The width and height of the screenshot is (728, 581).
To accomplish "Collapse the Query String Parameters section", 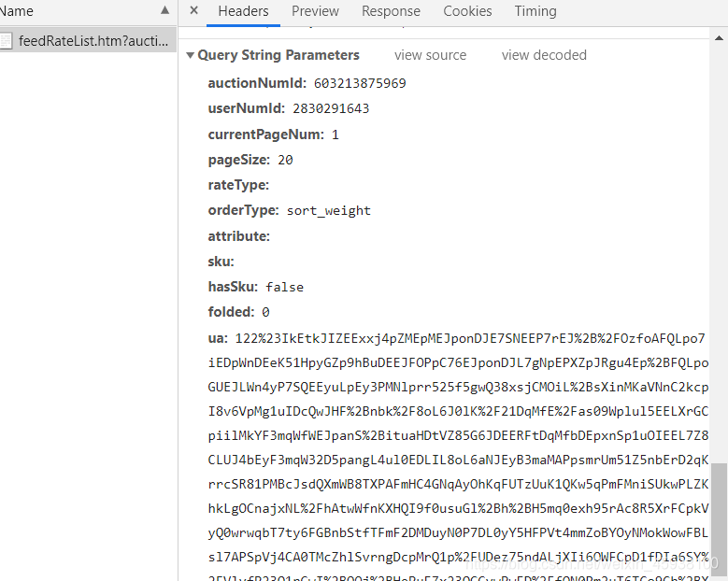I will pos(190,55).
